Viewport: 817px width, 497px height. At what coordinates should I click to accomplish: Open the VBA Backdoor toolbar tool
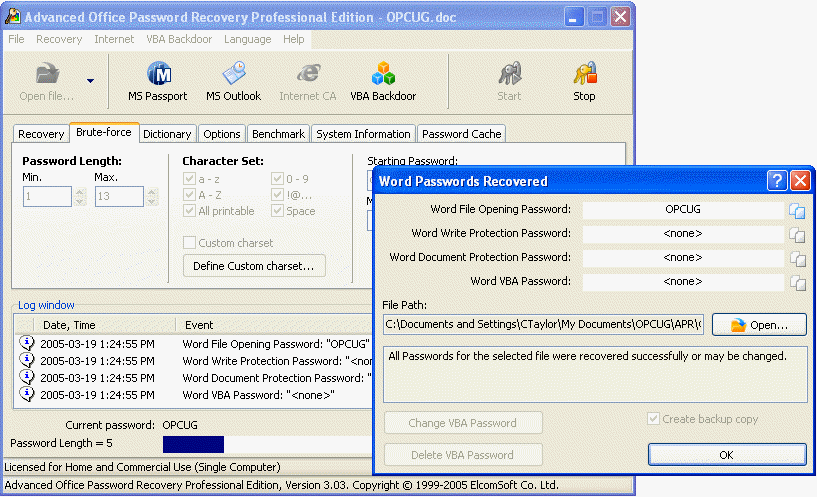[383, 73]
